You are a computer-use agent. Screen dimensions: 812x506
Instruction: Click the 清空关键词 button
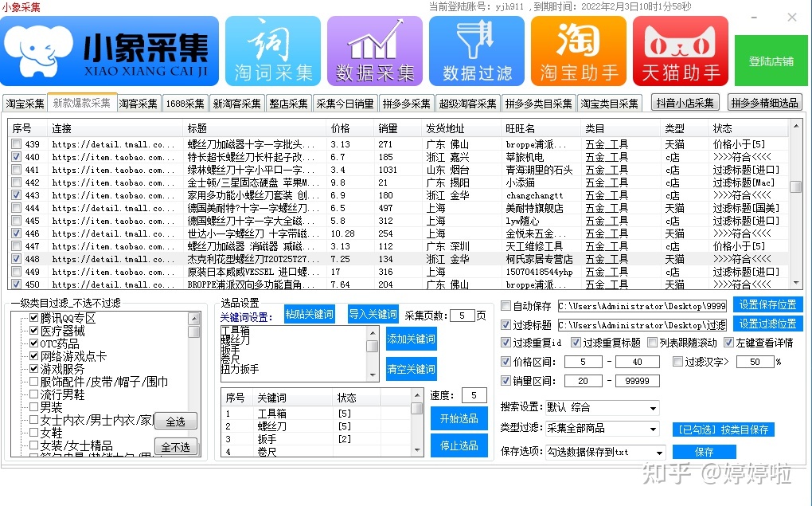click(x=412, y=369)
